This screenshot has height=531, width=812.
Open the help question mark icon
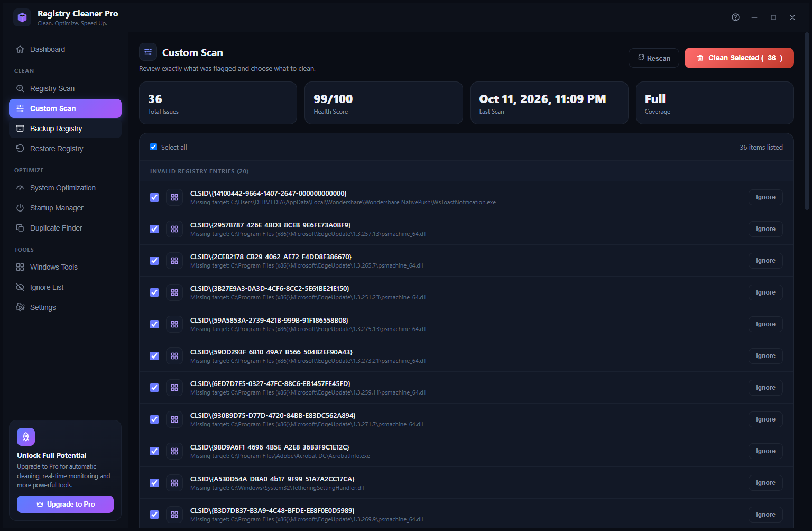click(735, 17)
